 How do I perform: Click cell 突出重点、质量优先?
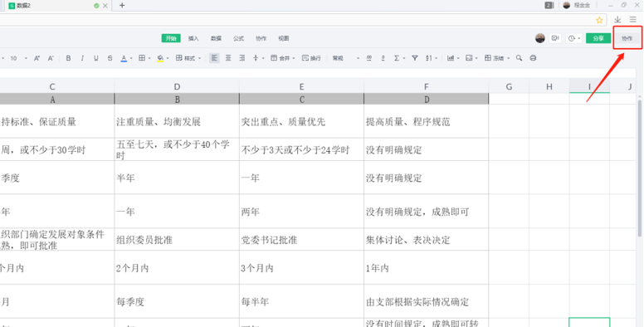click(301, 122)
